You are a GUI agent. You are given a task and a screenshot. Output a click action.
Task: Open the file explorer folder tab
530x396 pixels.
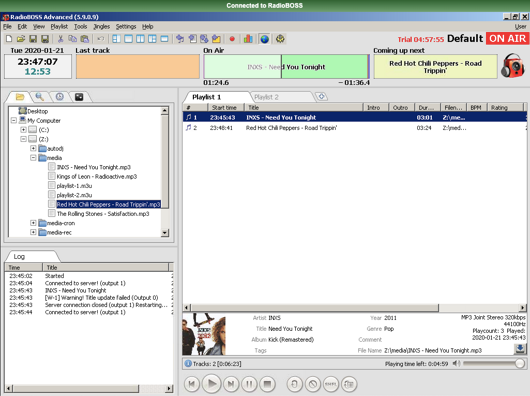point(20,97)
